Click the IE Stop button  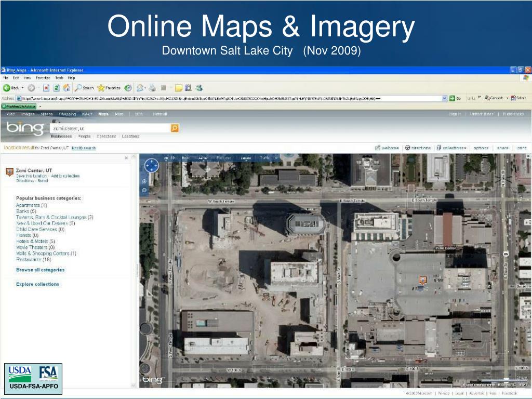tap(46, 88)
